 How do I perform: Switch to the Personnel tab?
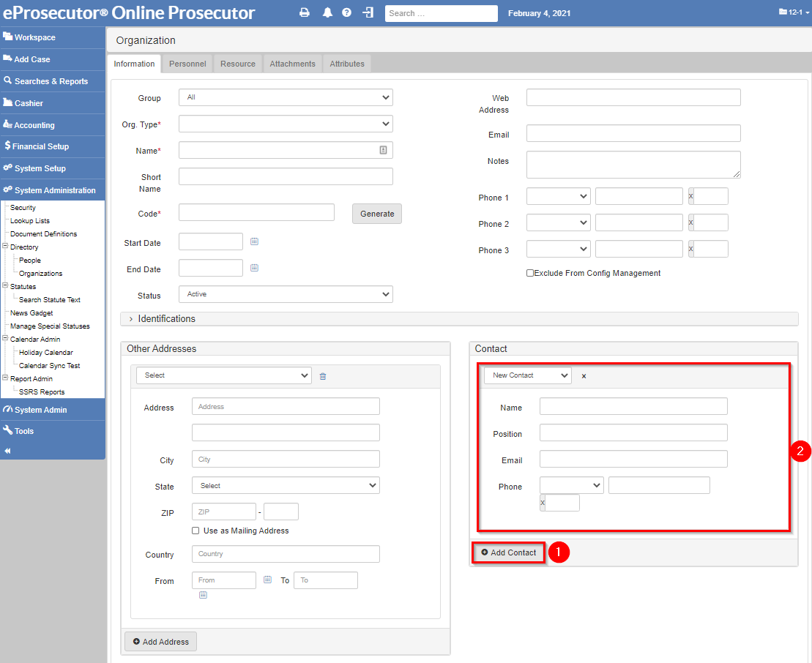[x=187, y=64]
